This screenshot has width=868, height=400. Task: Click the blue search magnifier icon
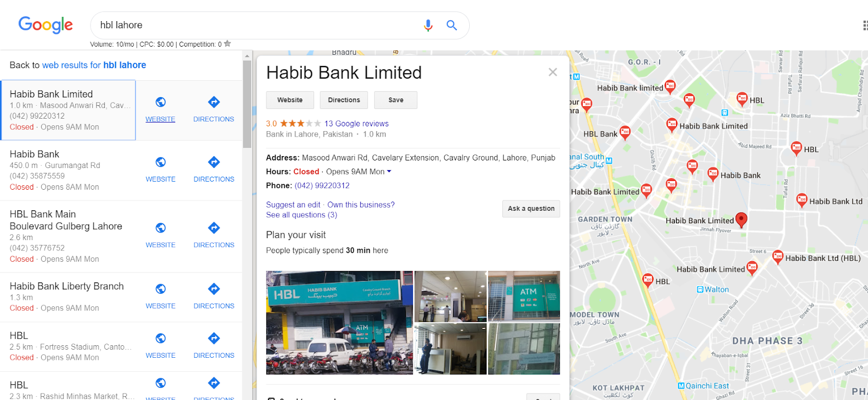coord(451,25)
